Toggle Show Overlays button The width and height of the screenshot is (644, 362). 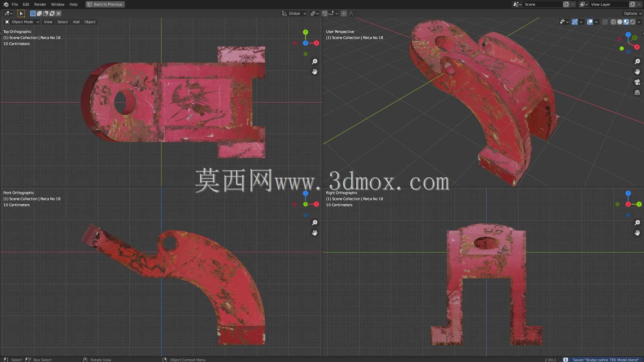coord(590,22)
